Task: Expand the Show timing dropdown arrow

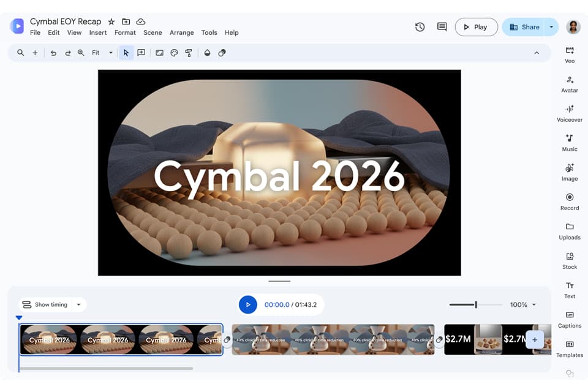Action: click(79, 304)
